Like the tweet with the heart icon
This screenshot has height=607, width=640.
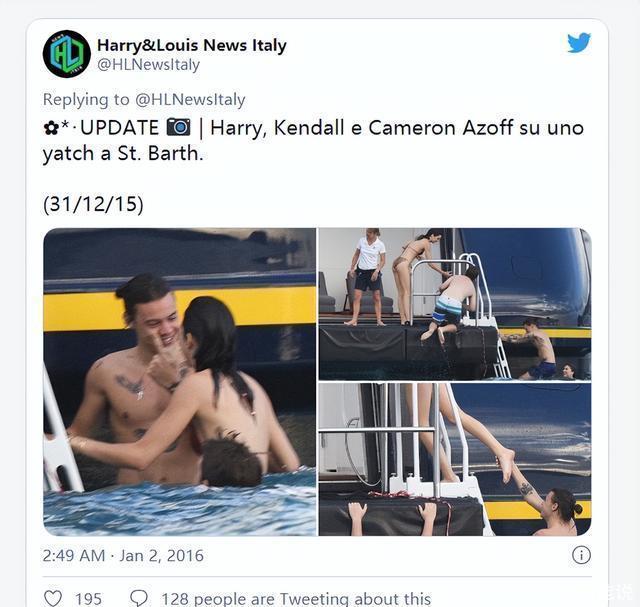[x=53, y=598]
